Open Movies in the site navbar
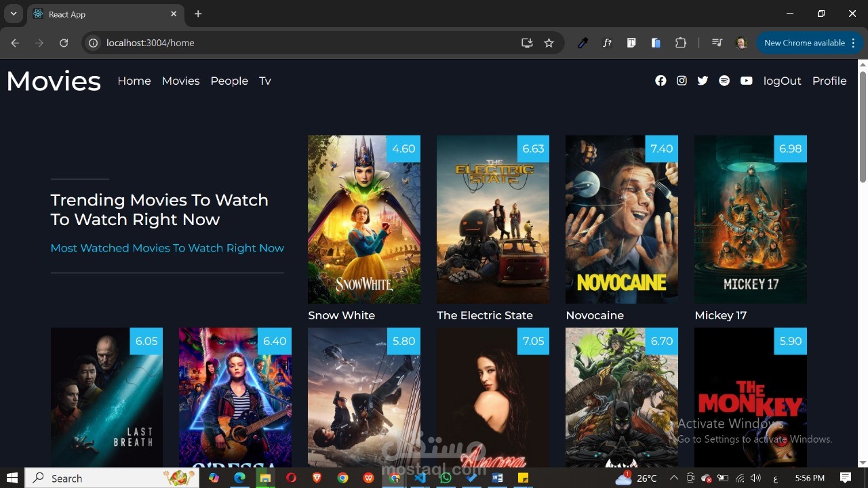Image resolution: width=868 pixels, height=488 pixels. pos(180,81)
